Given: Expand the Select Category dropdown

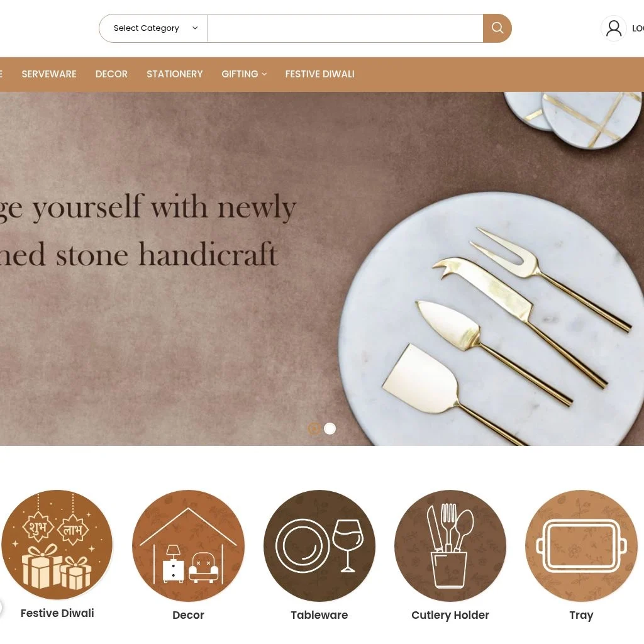Looking at the screenshot, I should (153, 28).
